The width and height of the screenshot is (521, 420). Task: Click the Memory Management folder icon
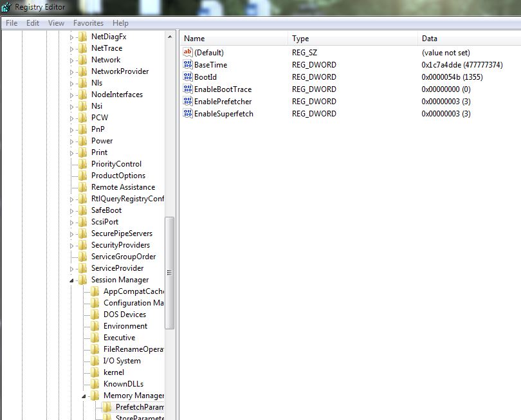click(x=95, y=396)
